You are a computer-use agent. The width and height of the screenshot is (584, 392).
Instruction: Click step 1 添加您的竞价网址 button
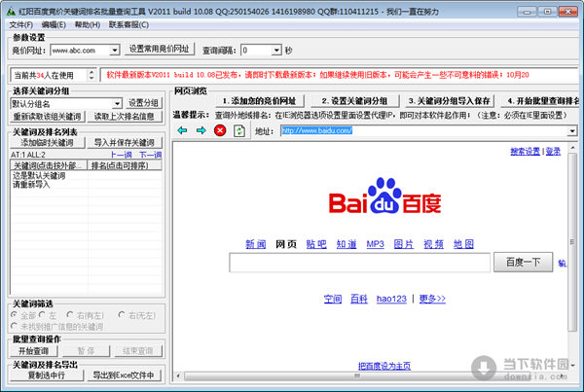click(260, 101)
